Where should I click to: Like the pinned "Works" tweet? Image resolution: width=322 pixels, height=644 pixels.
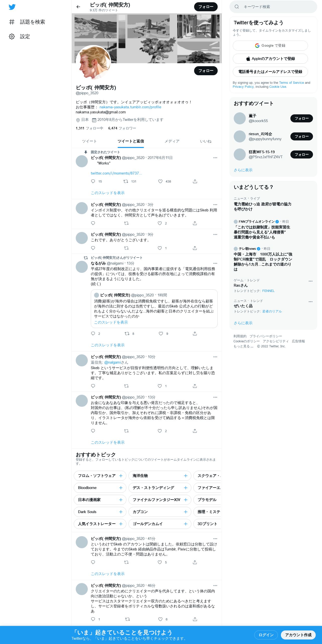point(160,181)
